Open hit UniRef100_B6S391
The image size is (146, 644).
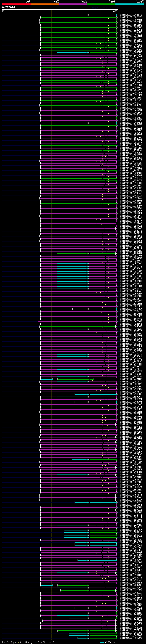[131, 25]
